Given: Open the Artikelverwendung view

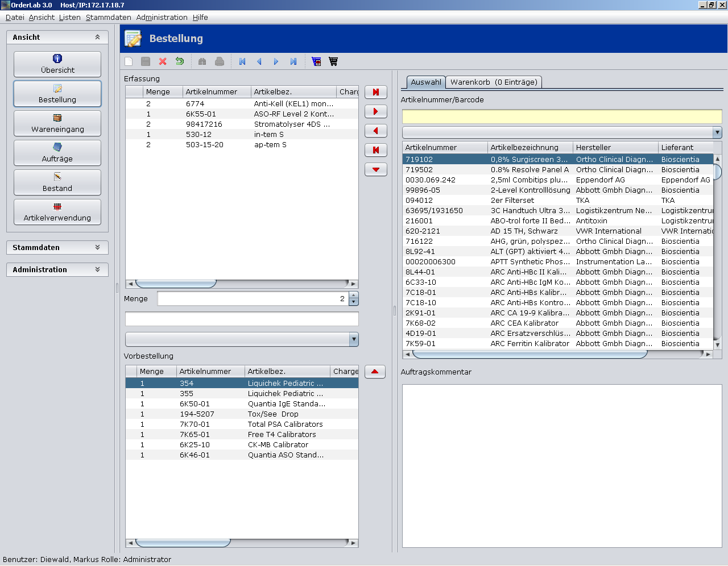Looking at the screenshot, I should pyautogui.click(x=57, y=212).
